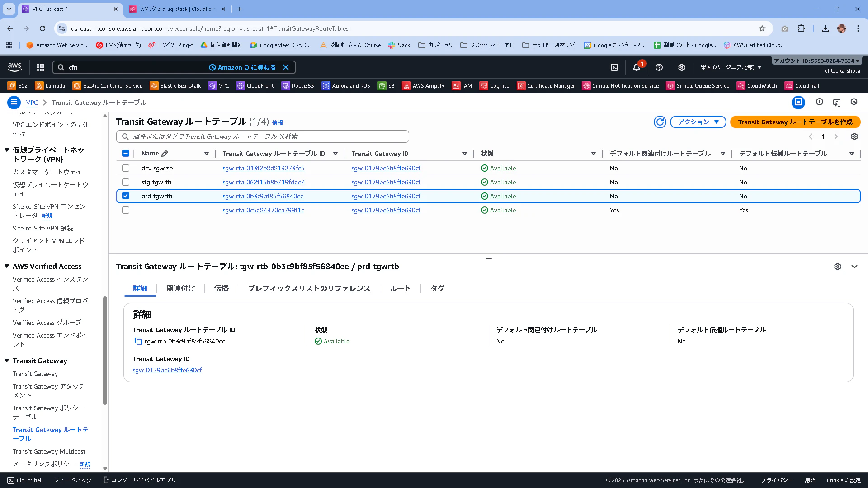Edit the Name column pencil icon
The image size is (868, 488).
pyautogui.click(x=165, y=154)
